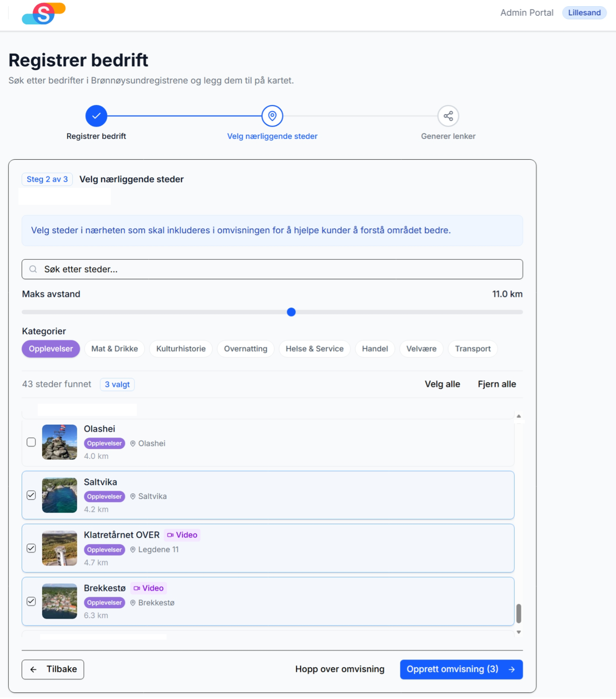Open the Saltvika thumbnail image
The width and height of the screenshot is (616, 699).
tap(60, 495)
